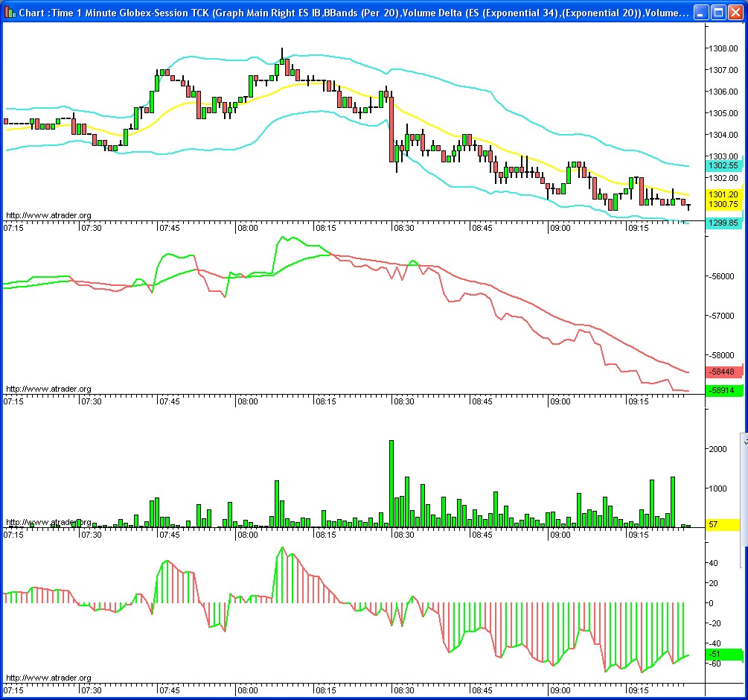748x700 pixels.
Task: Click the 2000 volume scale label
Action: 718,449
